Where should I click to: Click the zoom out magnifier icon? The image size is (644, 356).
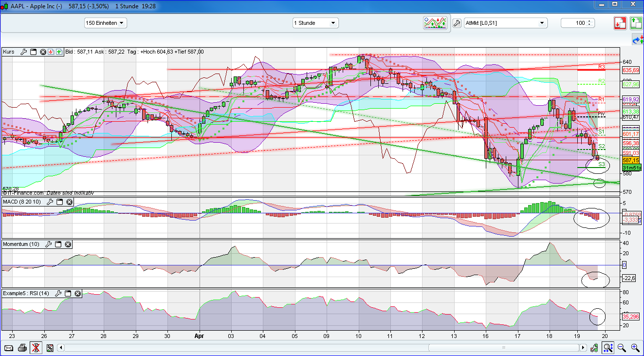point(622,348)
